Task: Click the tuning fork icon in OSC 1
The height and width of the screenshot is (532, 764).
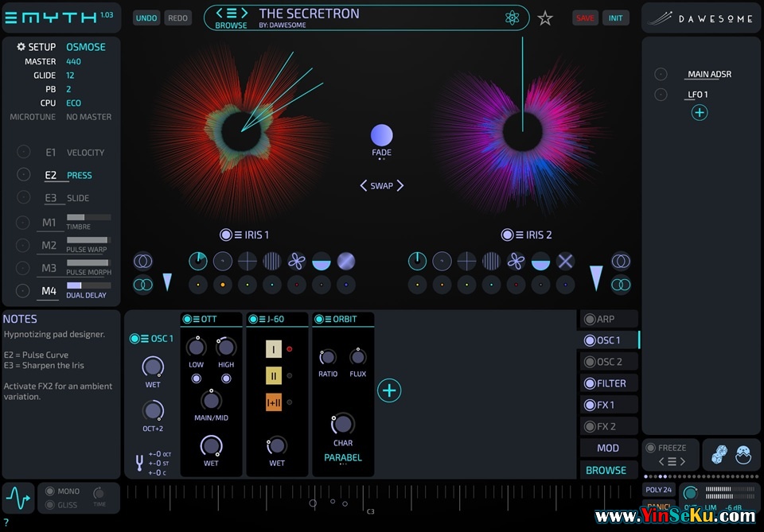Action: (139, 462)
